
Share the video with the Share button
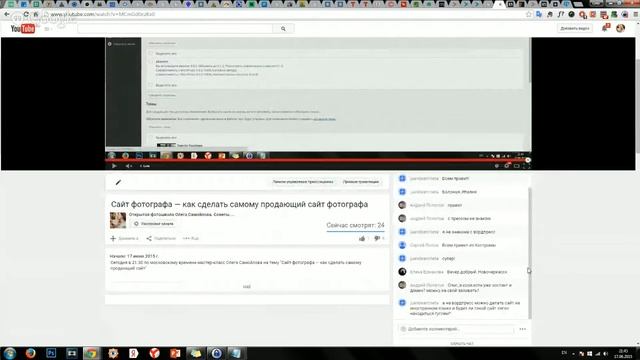(161, 238)
